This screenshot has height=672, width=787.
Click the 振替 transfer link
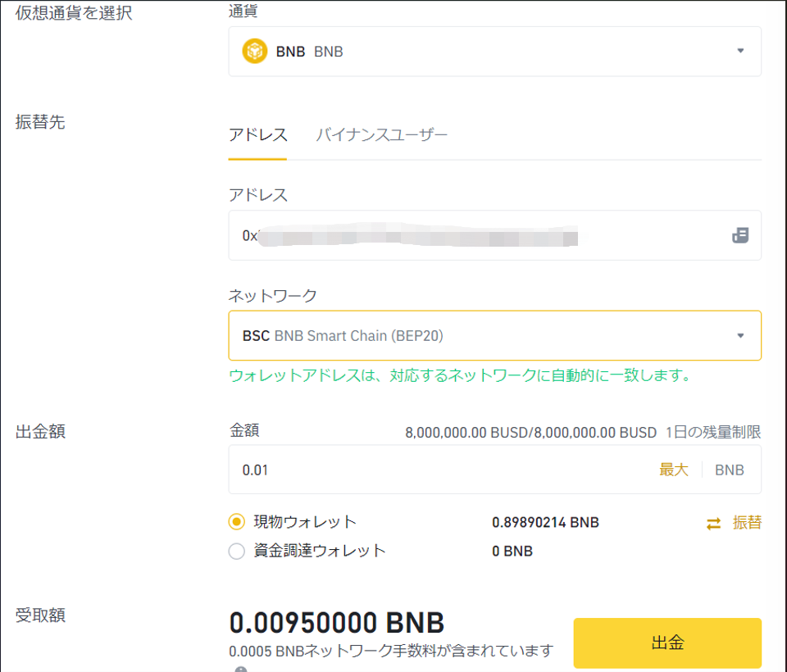pyautogui.click(x=747, y=523)
